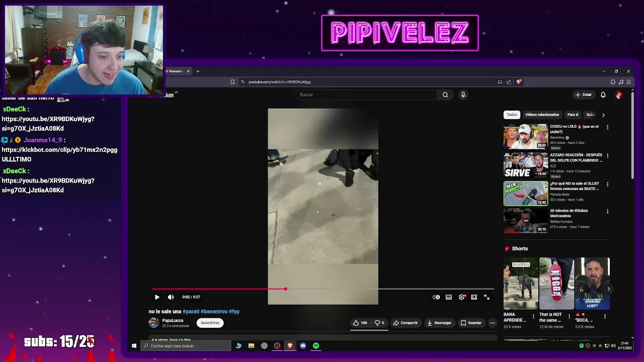Viewport: 644px width, 362px height.
Task: Focus the YouTube Buscar search field
Action: pos(367,95)
